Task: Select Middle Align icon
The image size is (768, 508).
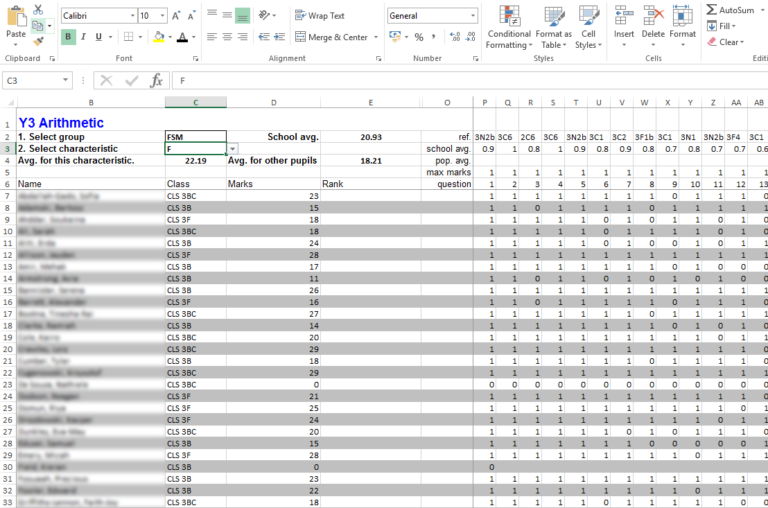Action: (227, 15)
